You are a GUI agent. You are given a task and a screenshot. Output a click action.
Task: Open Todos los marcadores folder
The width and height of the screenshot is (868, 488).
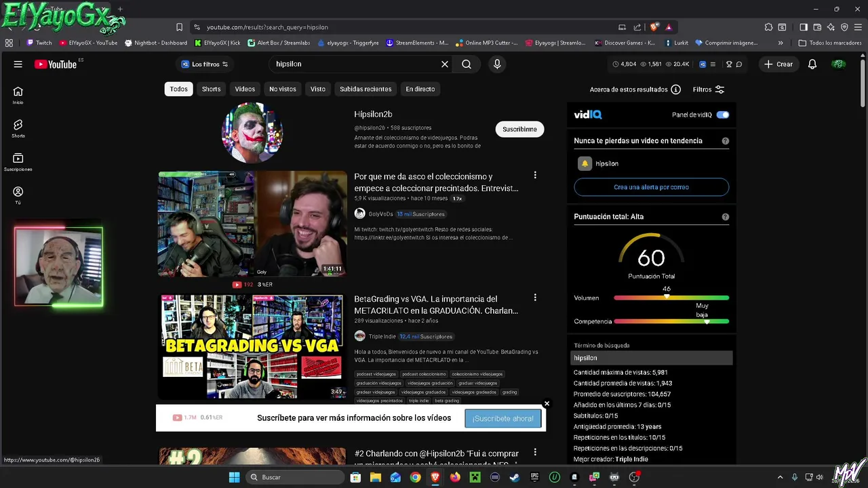coord(829,43)
